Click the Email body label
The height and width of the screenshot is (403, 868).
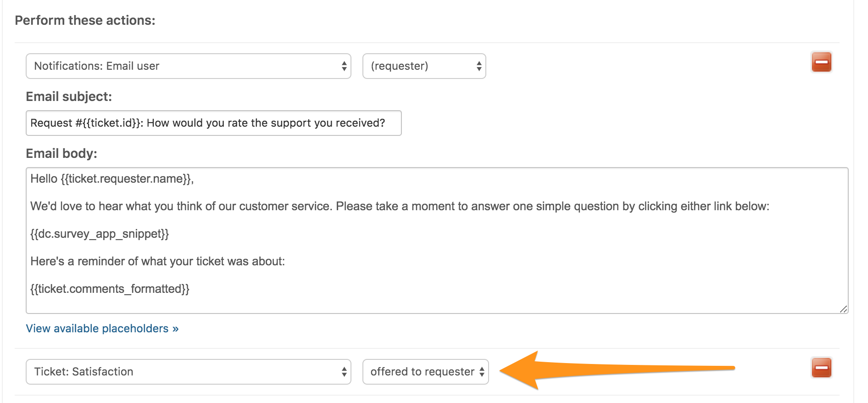[x=61, y=154]
